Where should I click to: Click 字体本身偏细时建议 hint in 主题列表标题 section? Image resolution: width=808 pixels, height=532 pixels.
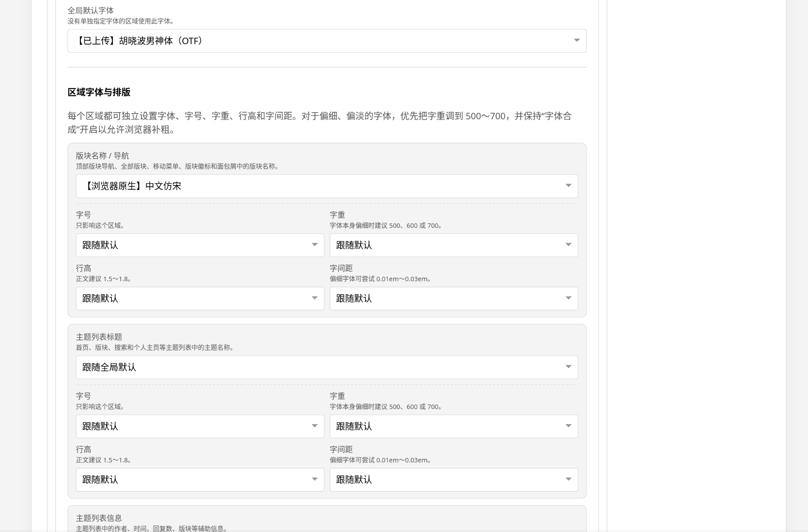386,406
